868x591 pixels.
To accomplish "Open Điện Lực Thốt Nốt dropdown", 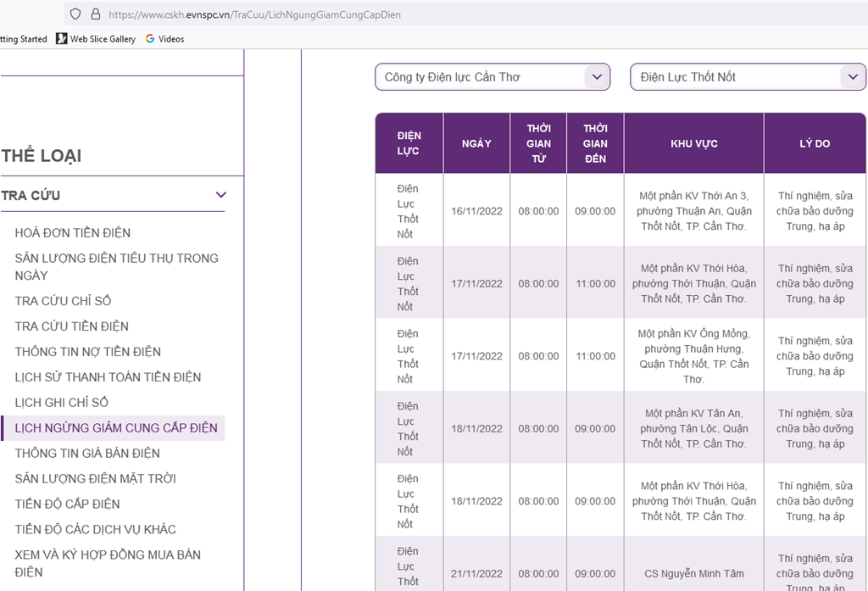I will pos(748,77).
